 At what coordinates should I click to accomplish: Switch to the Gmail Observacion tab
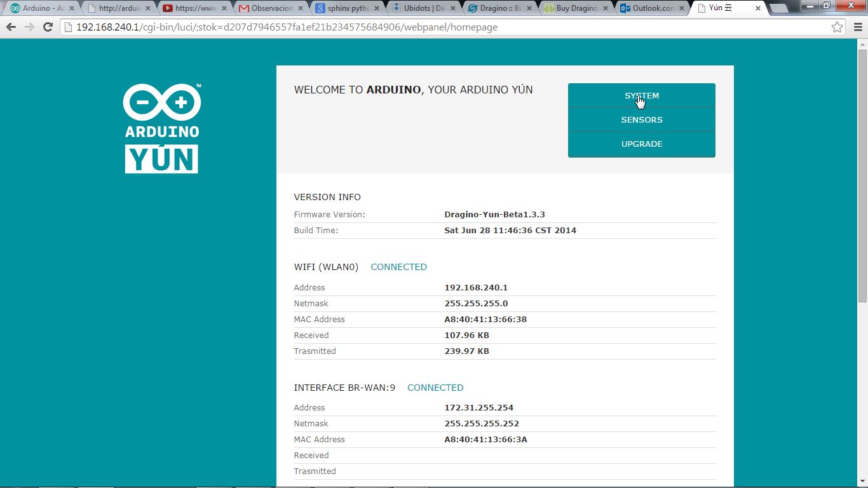coord(271,9)
